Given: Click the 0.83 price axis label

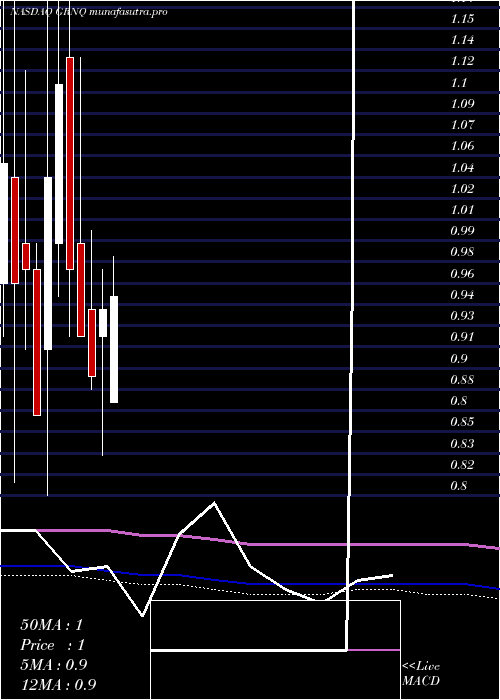Looking at the screenshot, I should pos(462,444).
